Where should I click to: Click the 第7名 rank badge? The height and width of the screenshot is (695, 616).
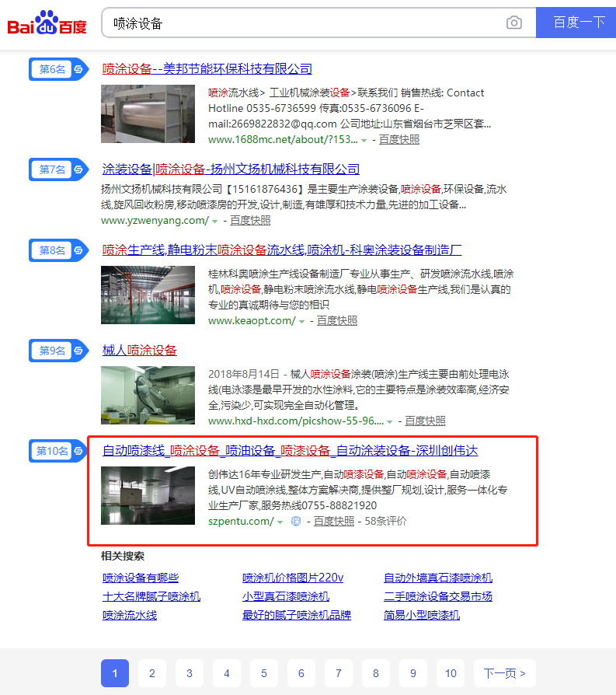(x=58, y=169)
